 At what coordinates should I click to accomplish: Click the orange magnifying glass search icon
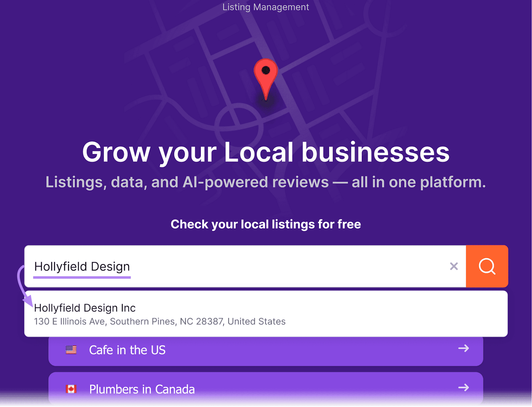click(x=487, y=266)
